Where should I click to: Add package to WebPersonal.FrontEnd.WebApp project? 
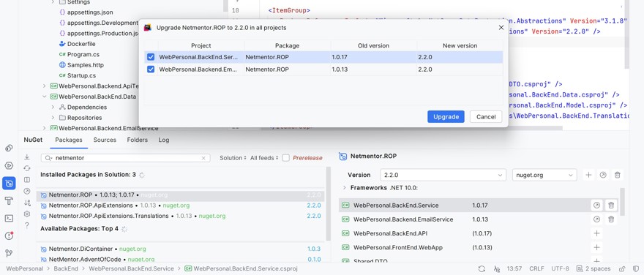pyautogui.click(x=596, y=247)
